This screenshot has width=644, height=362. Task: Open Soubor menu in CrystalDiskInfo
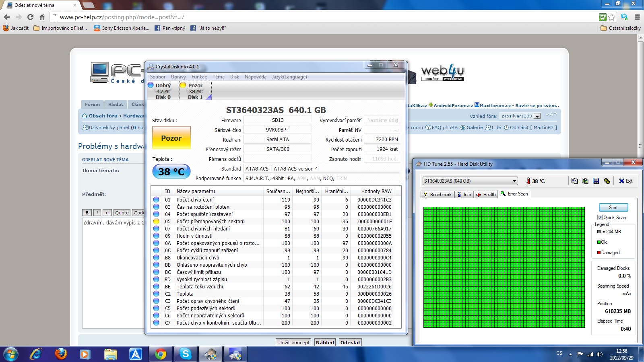point(157,77)
